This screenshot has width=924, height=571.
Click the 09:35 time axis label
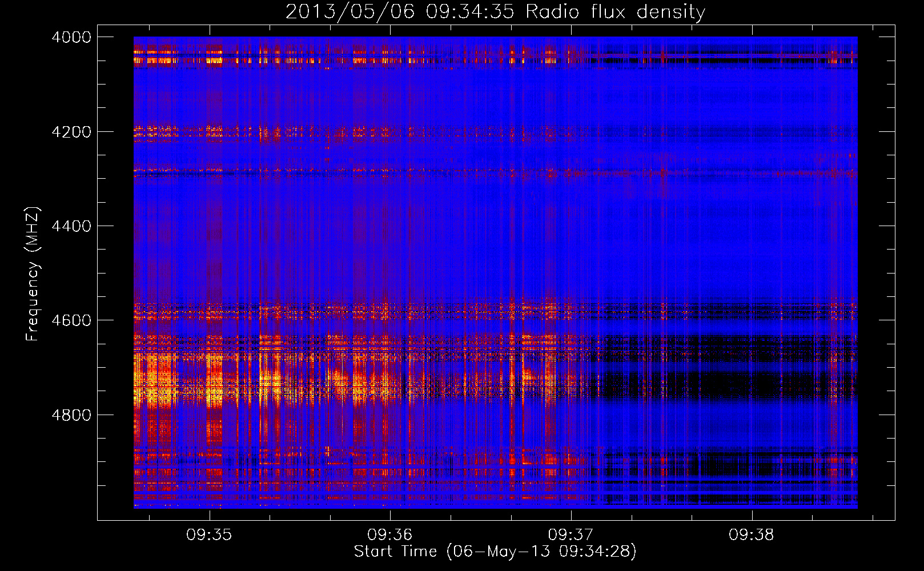pos(209,535)
